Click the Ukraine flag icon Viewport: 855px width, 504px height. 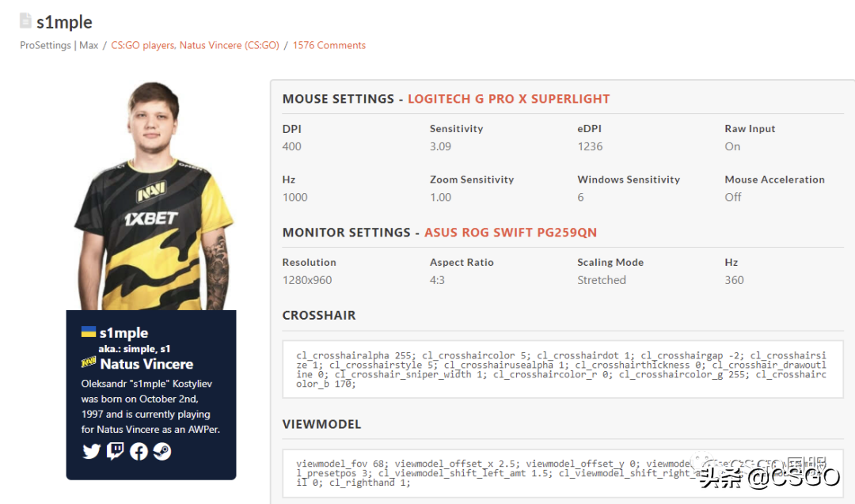89,332
